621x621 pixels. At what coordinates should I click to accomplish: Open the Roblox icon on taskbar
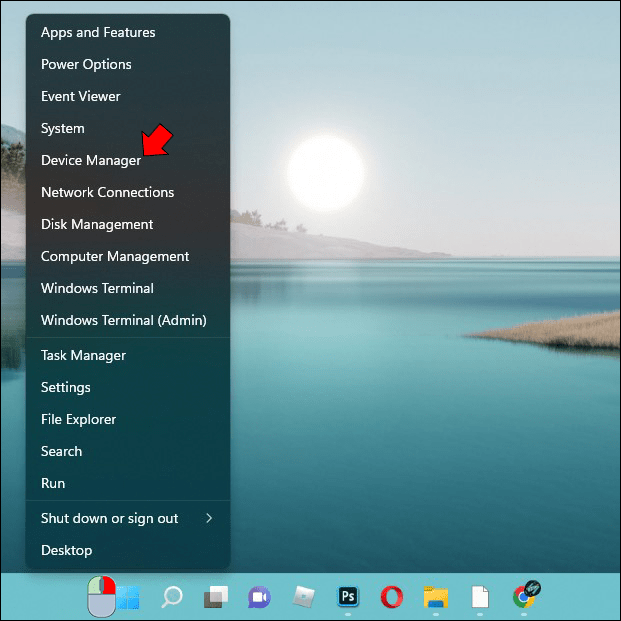304,596
